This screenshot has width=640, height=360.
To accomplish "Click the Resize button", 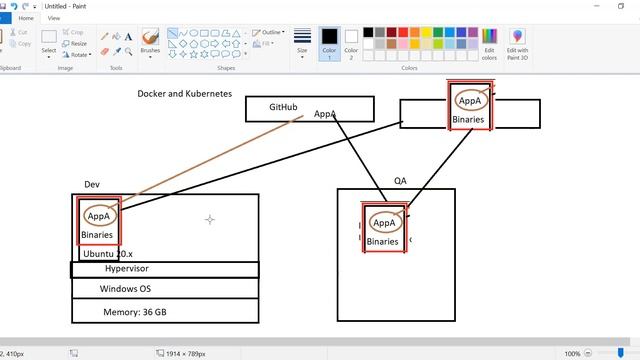I will point(74,43).
